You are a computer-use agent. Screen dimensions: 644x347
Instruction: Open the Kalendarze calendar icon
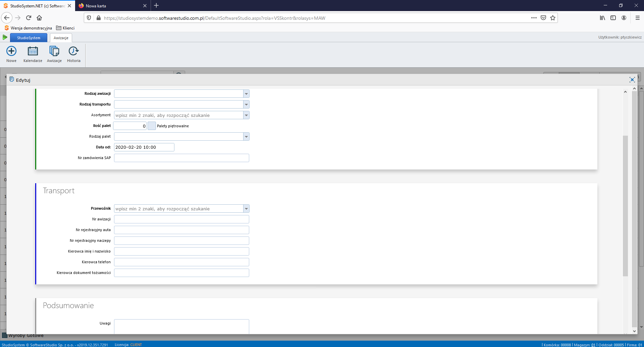coord(33,51)
